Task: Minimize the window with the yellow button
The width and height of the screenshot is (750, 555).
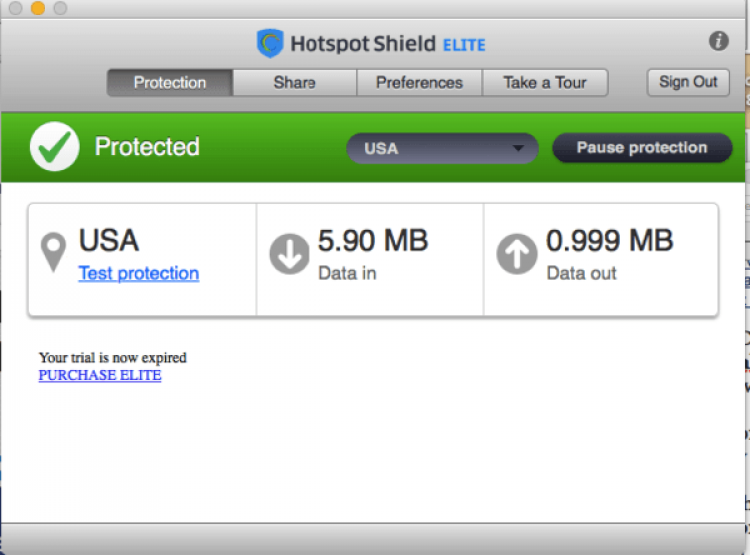Action: point(38,8)
